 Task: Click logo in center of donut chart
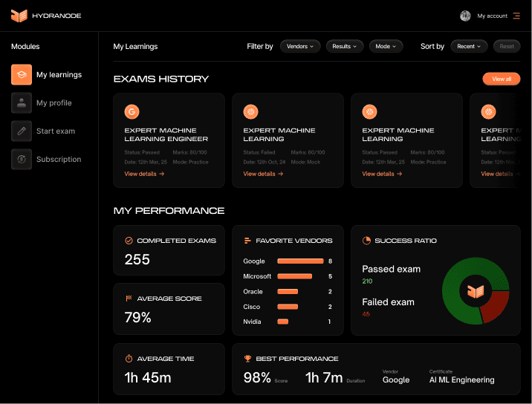pyautogui.click(x=476, y=291)
